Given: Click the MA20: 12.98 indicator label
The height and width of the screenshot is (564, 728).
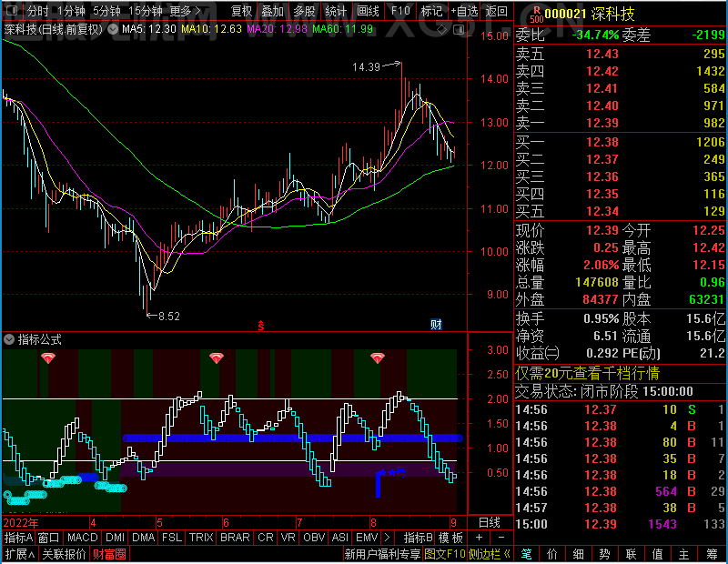Looking at the screenshot, I should (277, 29).
